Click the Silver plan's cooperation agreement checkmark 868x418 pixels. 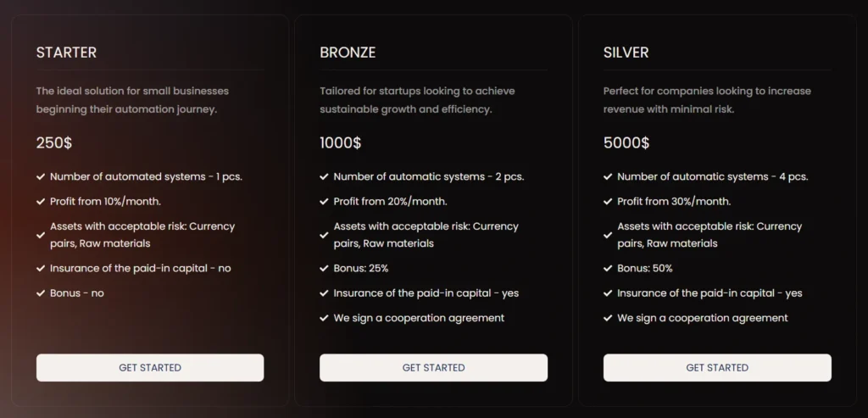608,318
